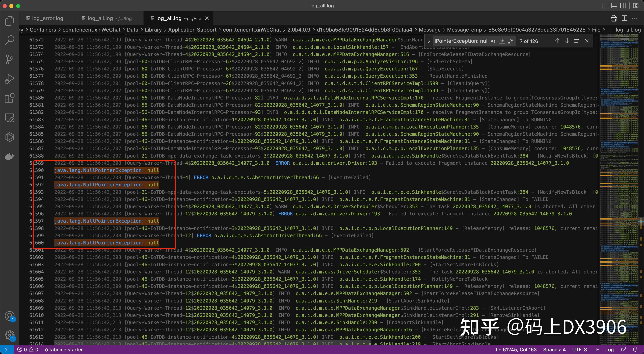Screen dimensions: 644x354
Task: Toggle Match Case in find widget
Action: [493, 41]
